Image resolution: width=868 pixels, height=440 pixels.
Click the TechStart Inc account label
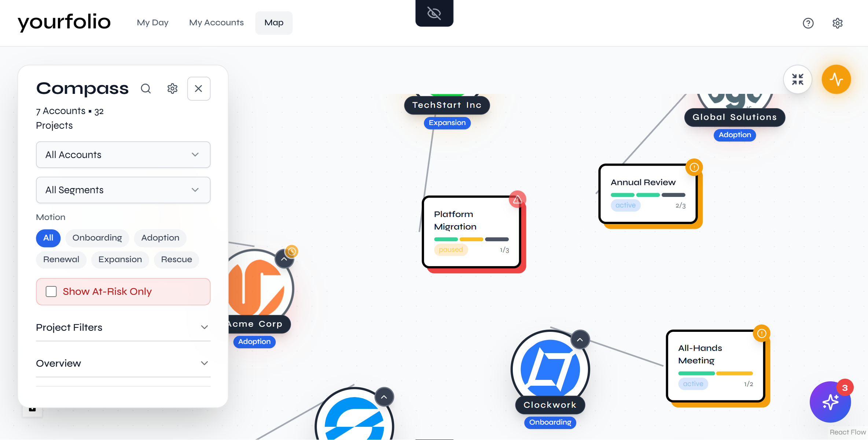point(447,105)
